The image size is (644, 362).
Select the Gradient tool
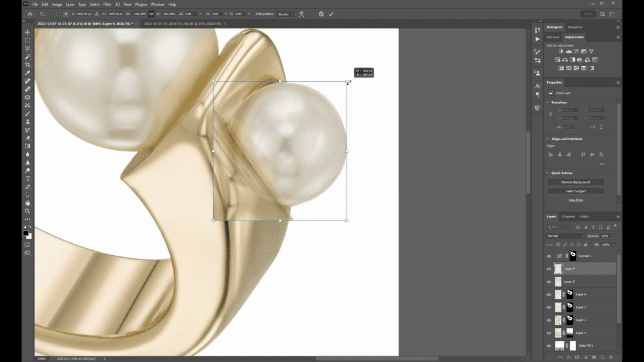click(x=28, y=146)
